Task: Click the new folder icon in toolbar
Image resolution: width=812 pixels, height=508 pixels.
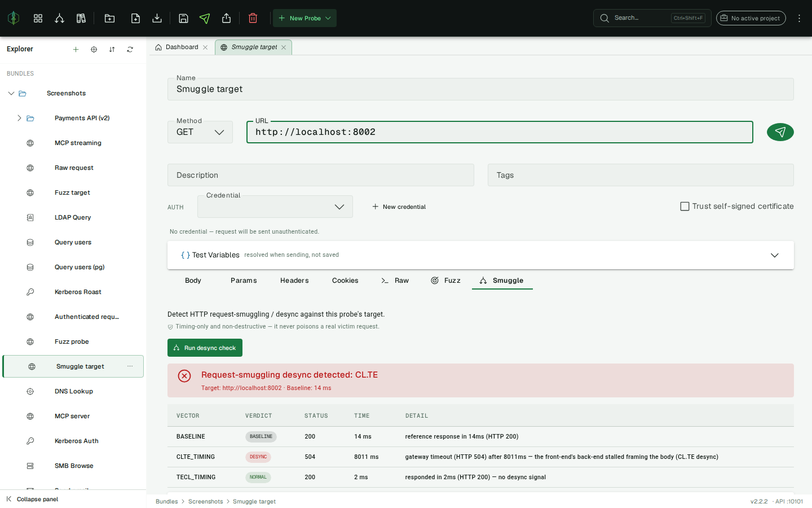Action: 110,18
